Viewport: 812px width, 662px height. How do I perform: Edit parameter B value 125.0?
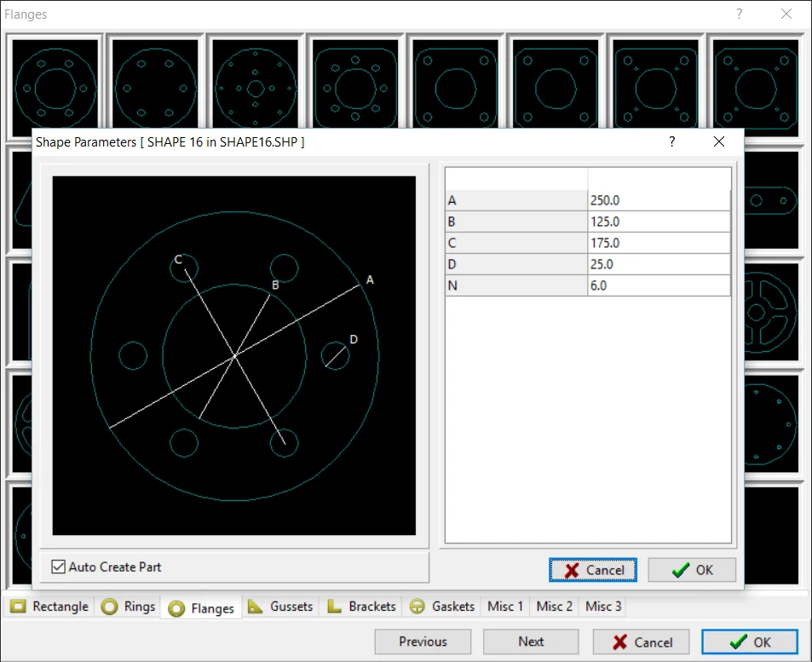(659, 222)
